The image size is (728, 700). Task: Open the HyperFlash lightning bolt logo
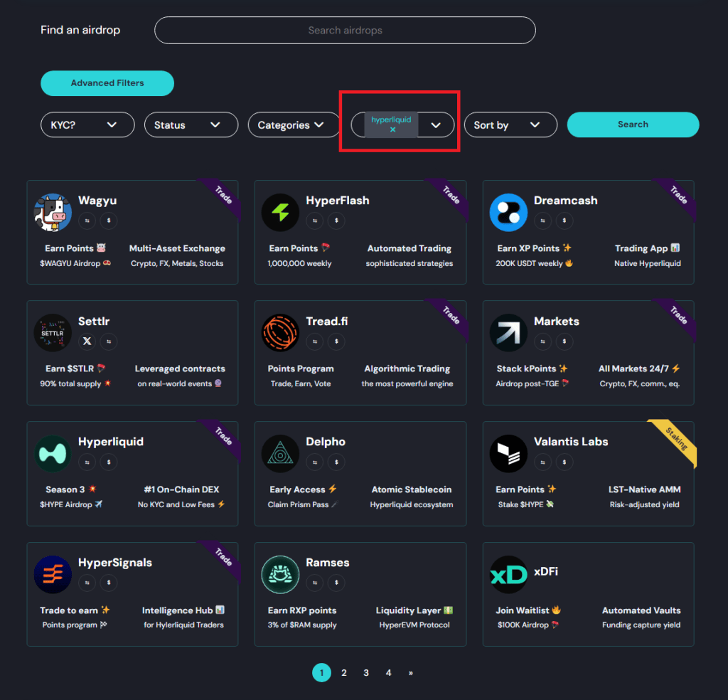pyautogui.click(x=280, y=212)
